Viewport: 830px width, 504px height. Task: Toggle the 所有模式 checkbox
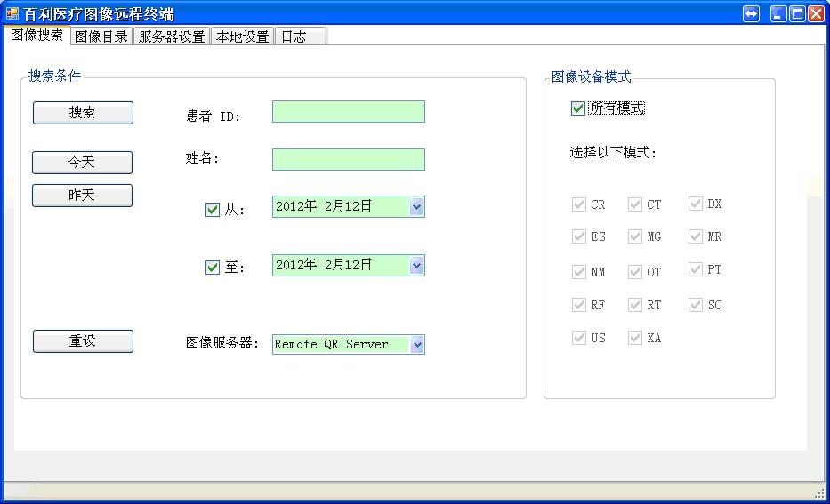[578, 108]
